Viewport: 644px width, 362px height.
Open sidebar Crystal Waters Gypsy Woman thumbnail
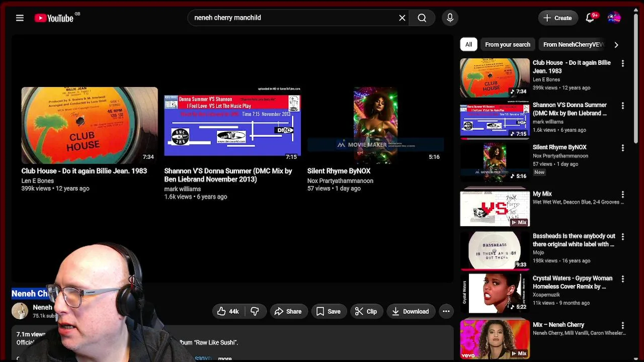[x=495, y=293]
